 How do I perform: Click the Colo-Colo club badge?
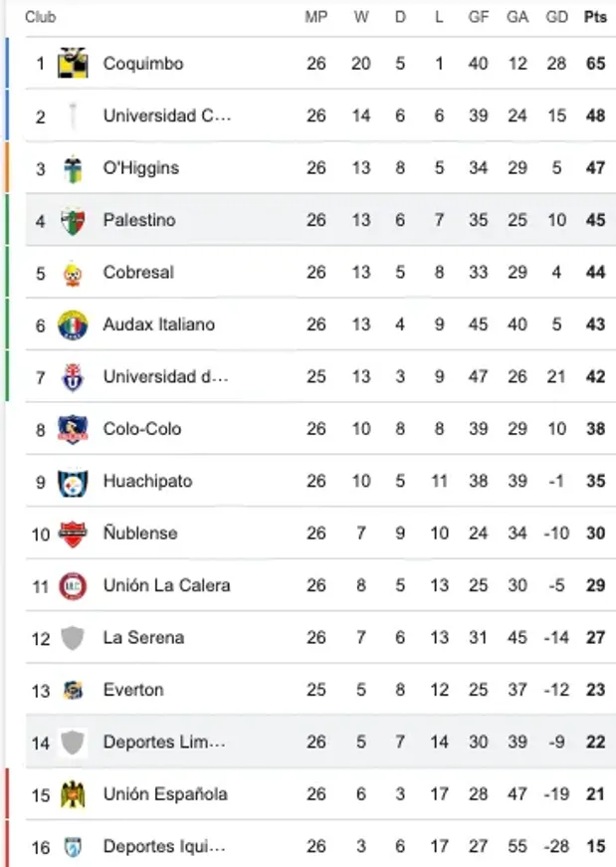tap(73, 429)
